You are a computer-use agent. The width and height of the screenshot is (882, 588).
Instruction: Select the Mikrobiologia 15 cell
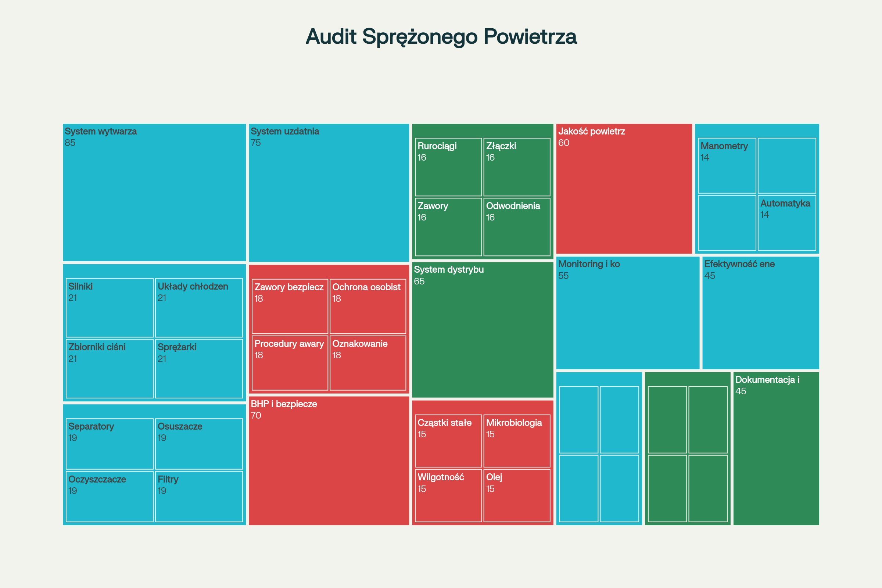(516, 441)
